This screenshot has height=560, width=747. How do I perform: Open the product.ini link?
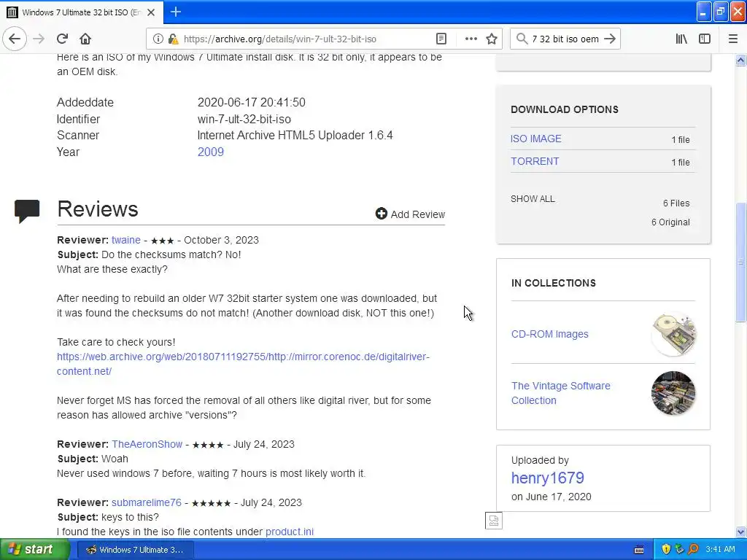[x=290, y=532]
